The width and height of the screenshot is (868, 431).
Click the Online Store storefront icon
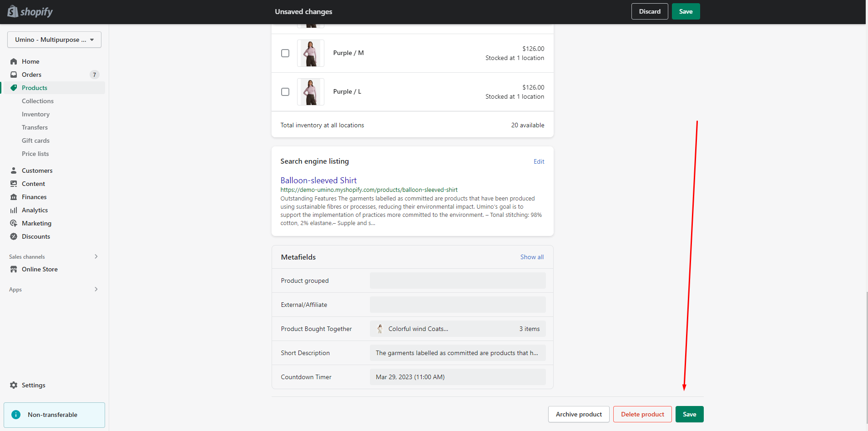14,269
